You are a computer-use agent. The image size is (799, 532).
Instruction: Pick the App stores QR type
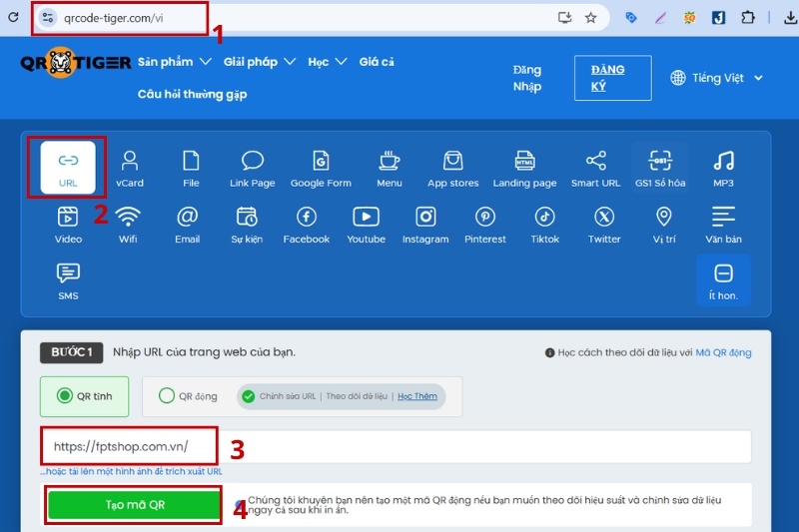(453, 169)
